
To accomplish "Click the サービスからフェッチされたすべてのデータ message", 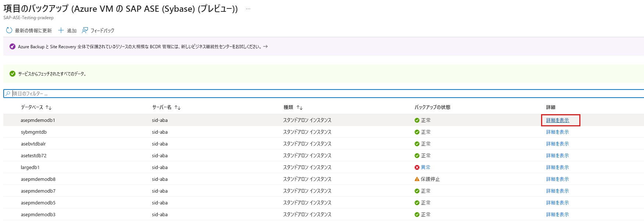I will (52, 74).
